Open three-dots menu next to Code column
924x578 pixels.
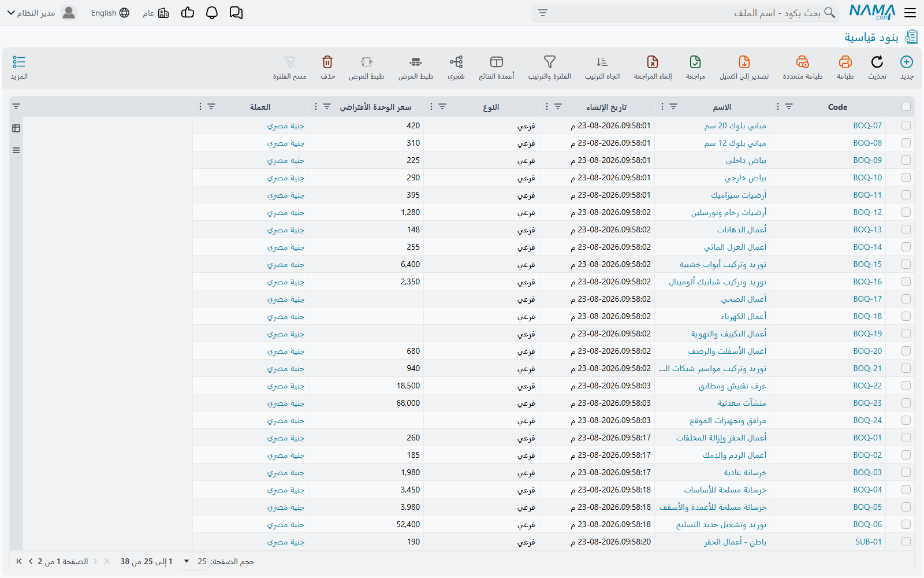tap(778, 106)
